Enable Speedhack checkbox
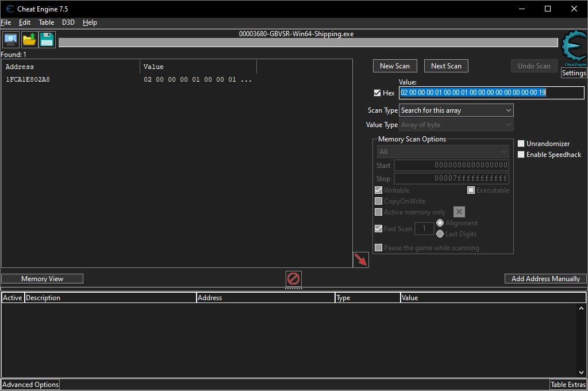 [x=521, y=154]
